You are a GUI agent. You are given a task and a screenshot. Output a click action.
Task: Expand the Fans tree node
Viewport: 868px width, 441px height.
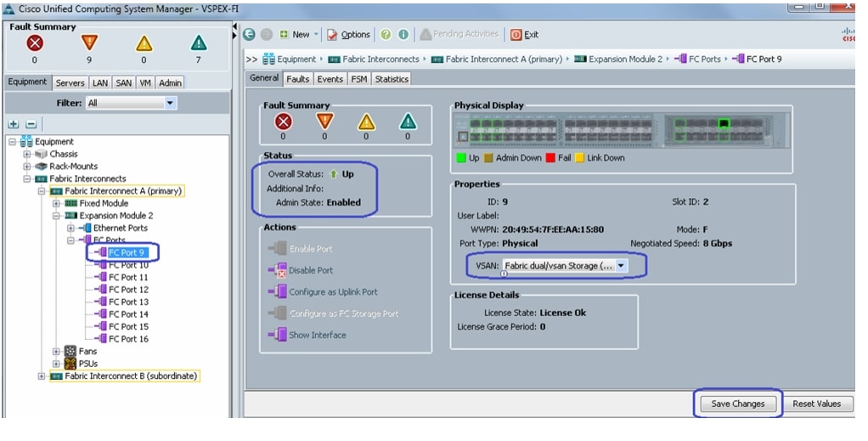pos(56,351)
